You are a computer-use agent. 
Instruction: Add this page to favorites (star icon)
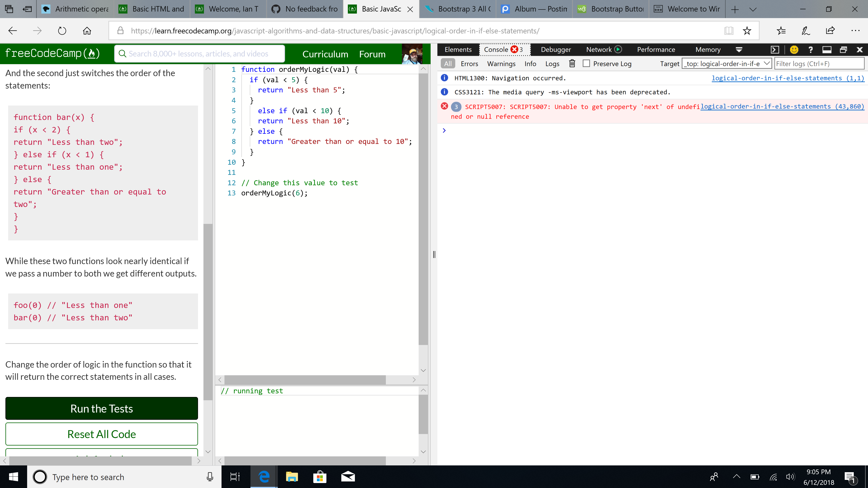point(747,31)
